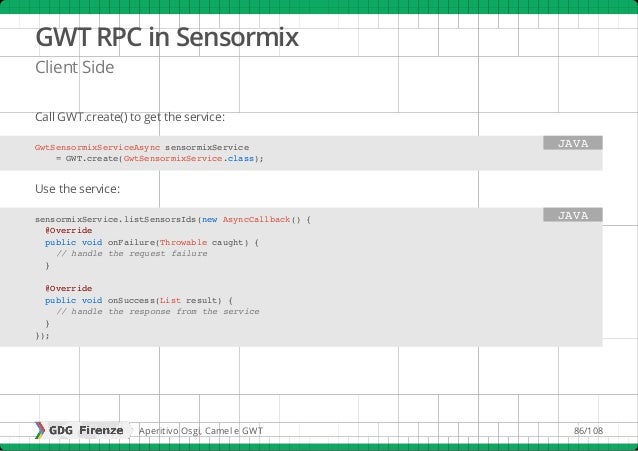The width and height of the screenshot is (638, 451).
Task: Click the slide title 'GWT RPC in Sensormix'
Action: coord(167,37)
